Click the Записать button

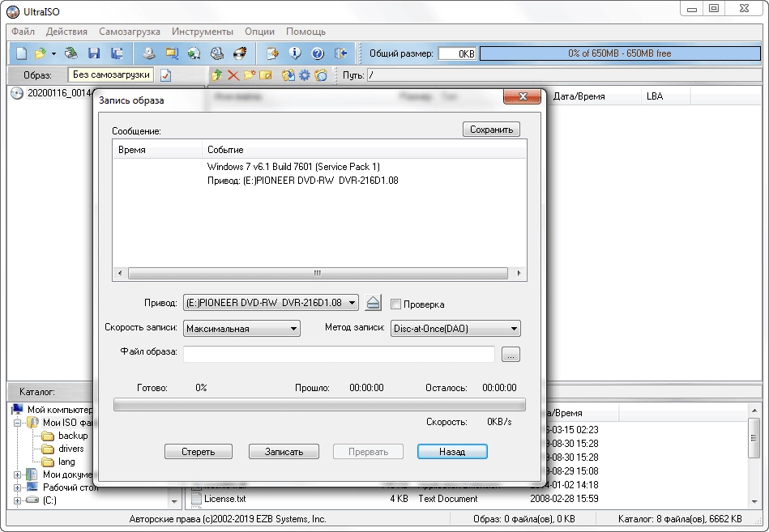pos(284,452)
